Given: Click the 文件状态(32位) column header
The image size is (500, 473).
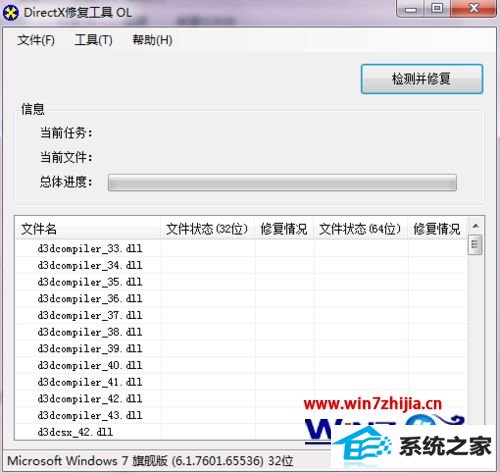Looking at the screenshot, I should pyautogui.click(x=208, y=229).
